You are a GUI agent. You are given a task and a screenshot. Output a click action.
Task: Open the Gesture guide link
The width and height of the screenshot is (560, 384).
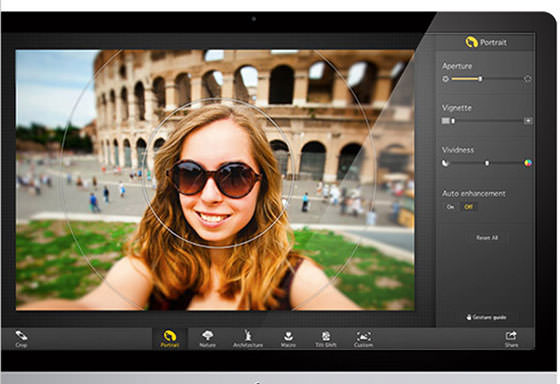tap(486, 317)
